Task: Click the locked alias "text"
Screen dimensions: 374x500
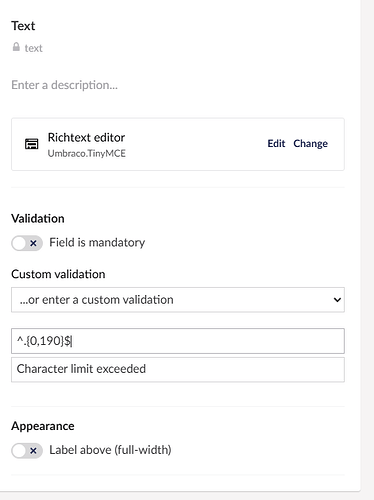Action: coord(34,48)
